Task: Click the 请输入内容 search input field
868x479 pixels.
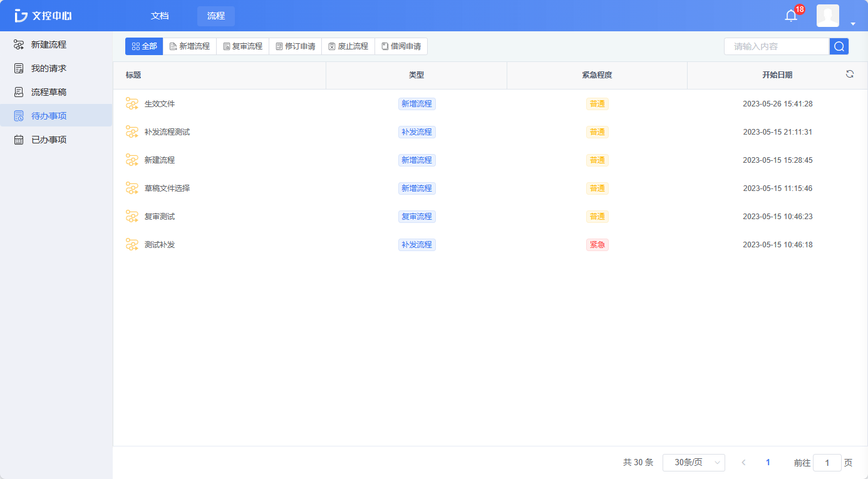Action: tap(777, 46)
